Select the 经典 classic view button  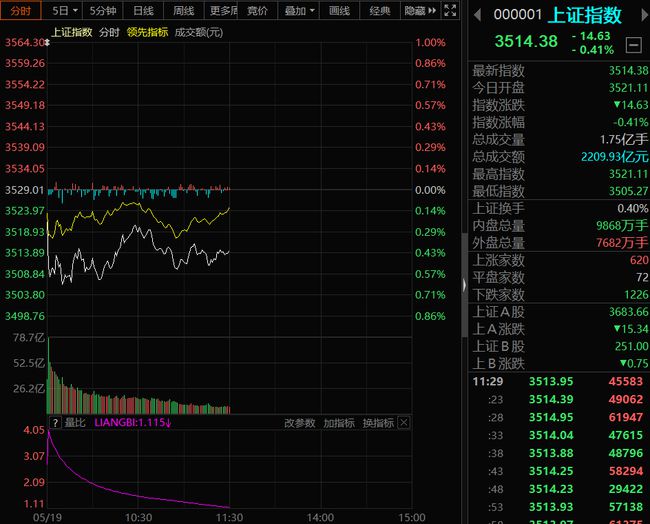[380, 10]
